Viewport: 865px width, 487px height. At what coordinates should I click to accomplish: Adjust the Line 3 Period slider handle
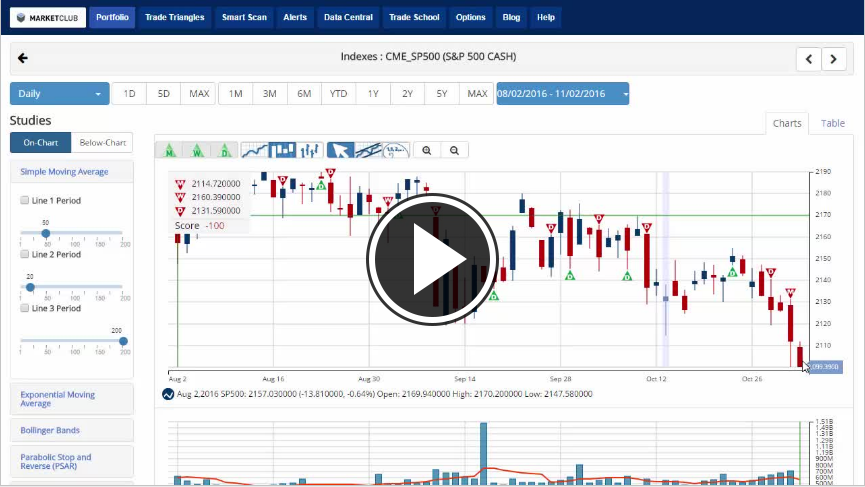point(124,341)
